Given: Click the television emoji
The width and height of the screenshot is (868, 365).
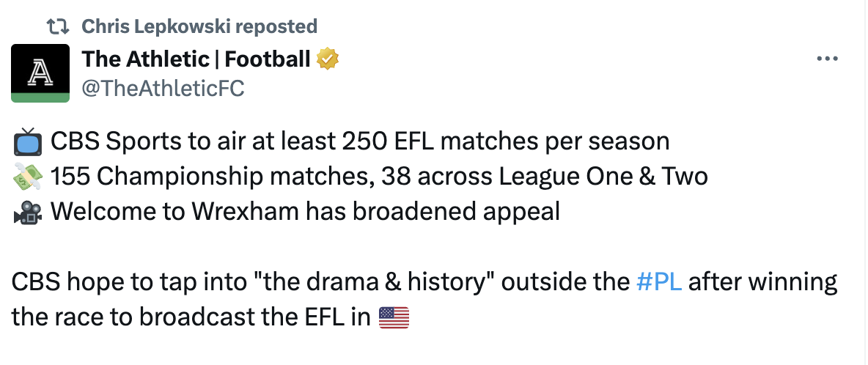Looking at the screenshot, I should point(27,142).
